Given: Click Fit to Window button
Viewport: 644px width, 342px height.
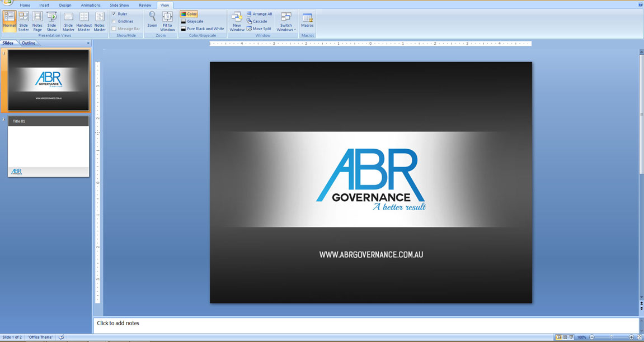Looking at the screenshot, I should tap(167, 21).
